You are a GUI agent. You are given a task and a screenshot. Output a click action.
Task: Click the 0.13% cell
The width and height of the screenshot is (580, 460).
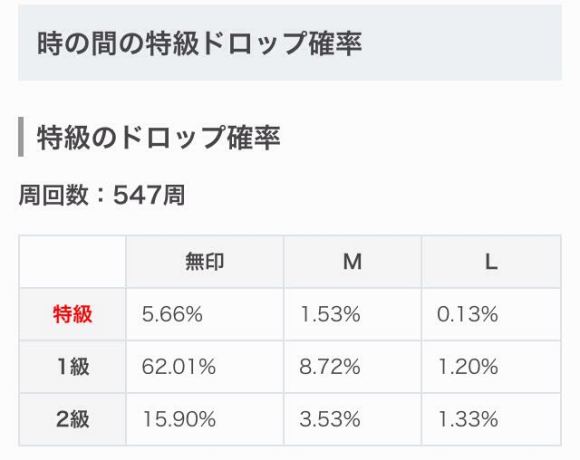pos(491,314)
